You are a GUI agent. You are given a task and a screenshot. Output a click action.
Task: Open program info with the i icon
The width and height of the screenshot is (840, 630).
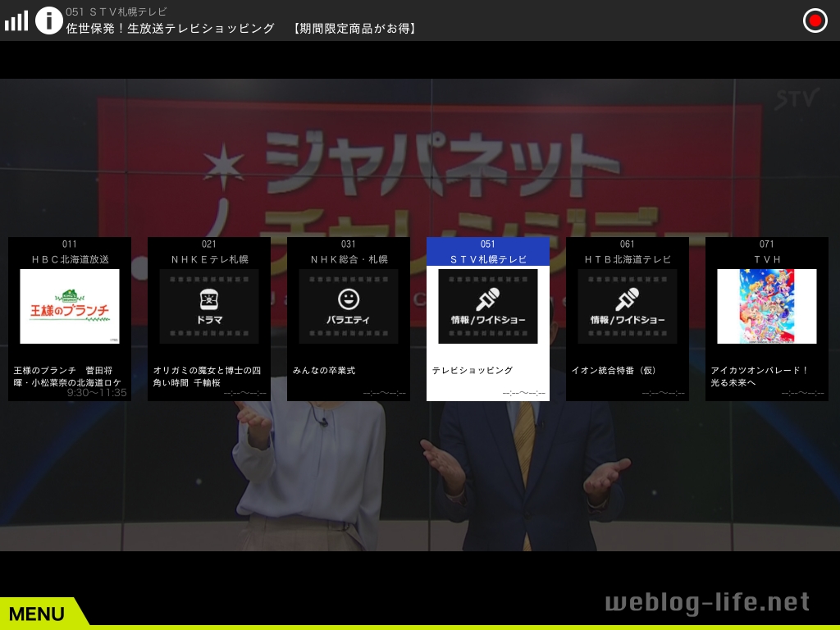point(49,21)
